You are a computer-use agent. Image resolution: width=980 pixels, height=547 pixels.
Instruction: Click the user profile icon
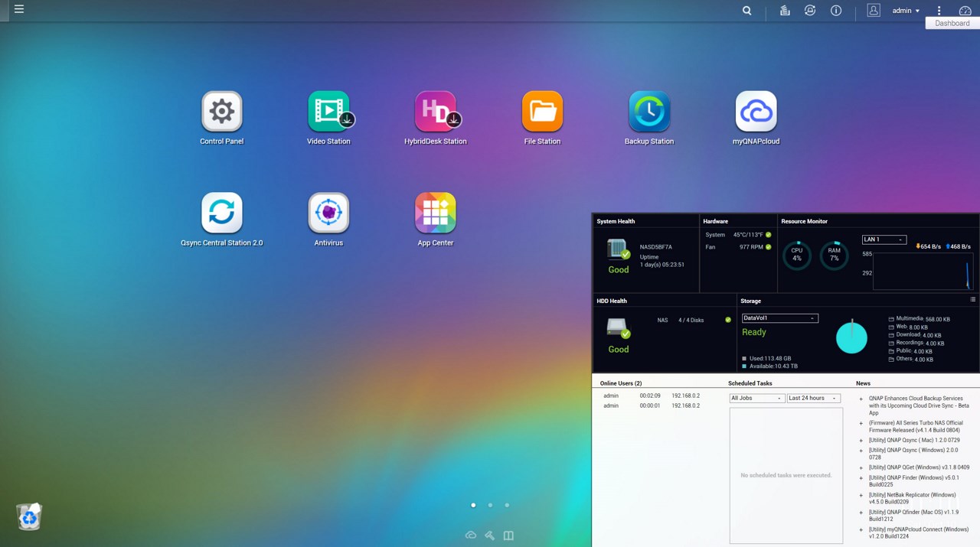coord(874,10)
